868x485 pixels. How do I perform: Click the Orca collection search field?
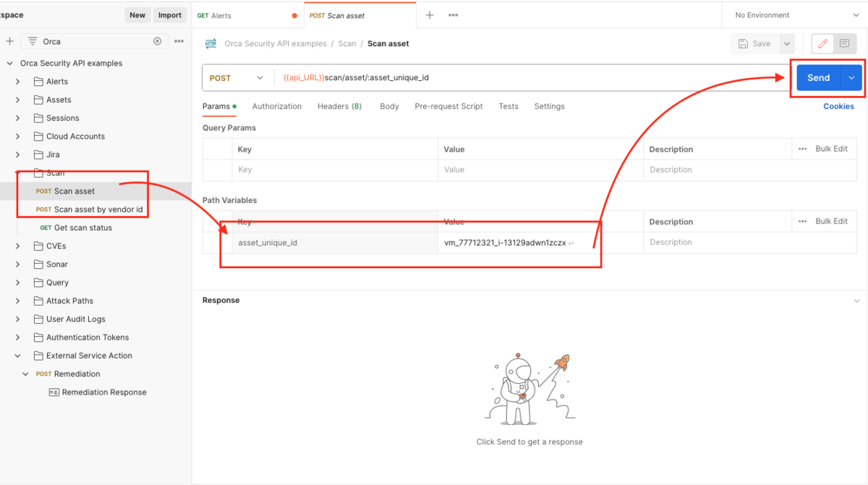(95, 41)
